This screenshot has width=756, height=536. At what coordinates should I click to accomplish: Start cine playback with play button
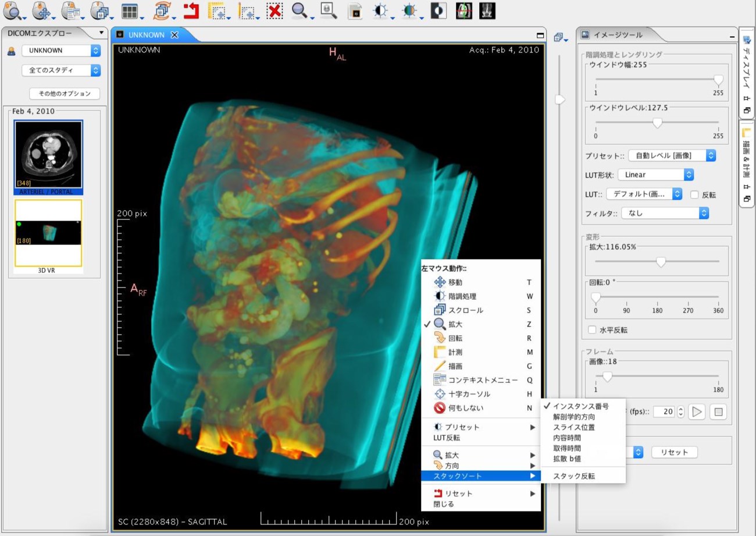tap(697, 412)
